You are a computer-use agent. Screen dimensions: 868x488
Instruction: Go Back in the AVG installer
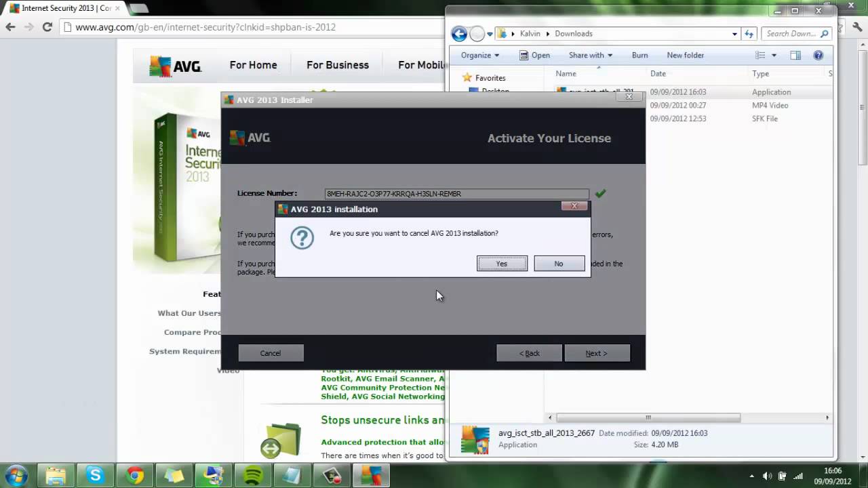529,353
